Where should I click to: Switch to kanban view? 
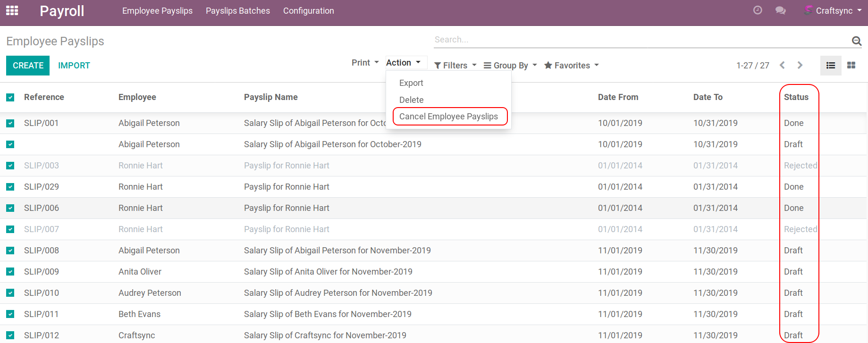851,66
